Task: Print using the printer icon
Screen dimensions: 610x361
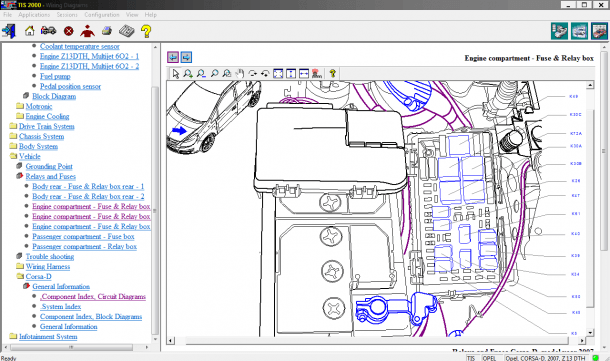Action: [107, 31]
